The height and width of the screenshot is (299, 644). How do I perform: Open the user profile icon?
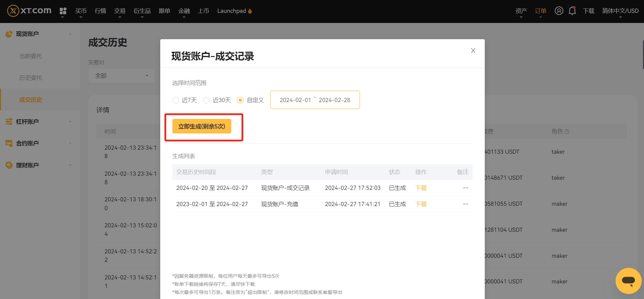(559, 11)
